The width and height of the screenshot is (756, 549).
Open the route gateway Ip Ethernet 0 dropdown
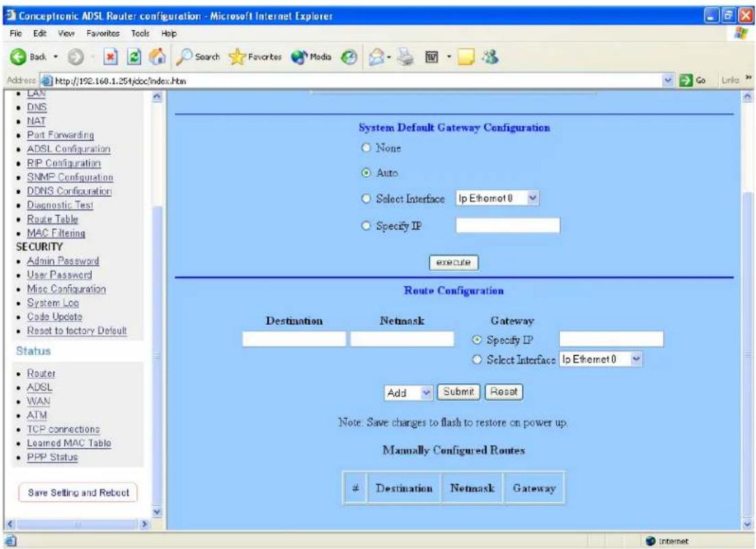[x=600, y=359]
